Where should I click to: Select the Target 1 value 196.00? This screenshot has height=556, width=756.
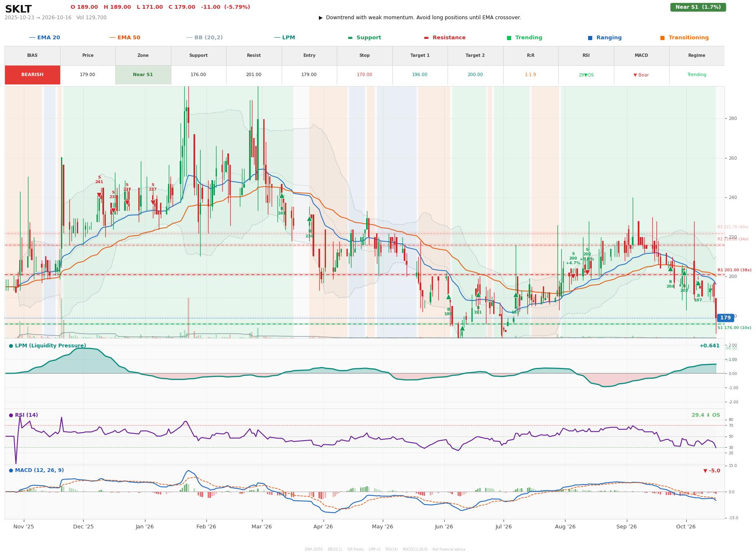point(420,75)
